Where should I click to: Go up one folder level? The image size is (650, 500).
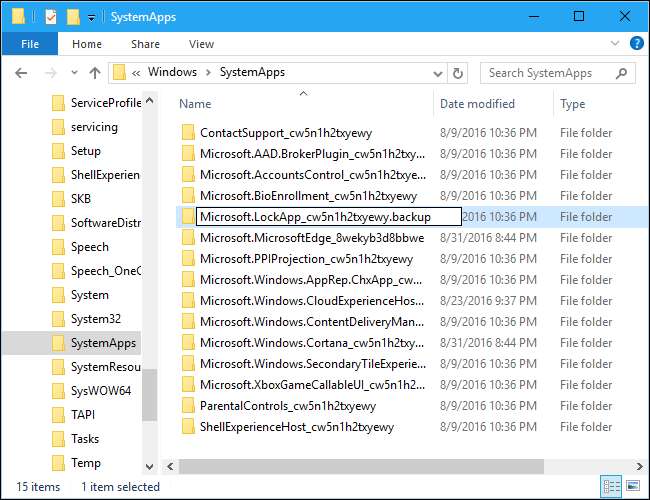point(95,73)
